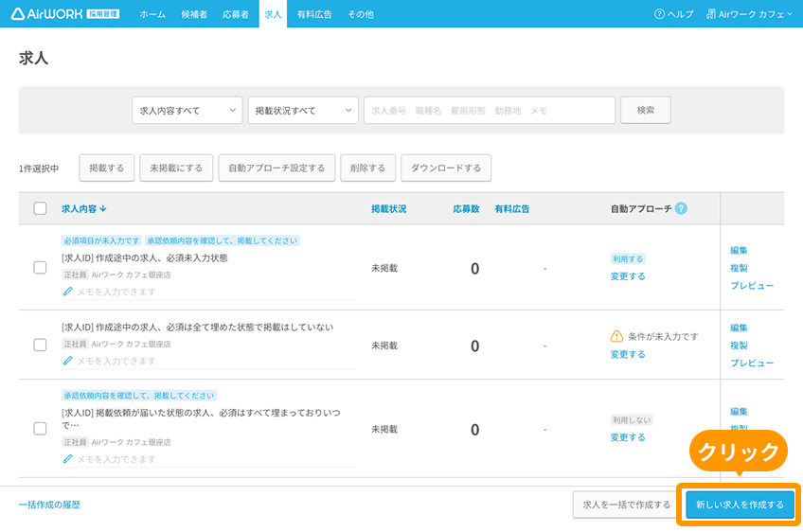
Task: Check the box for 掲載依頼が届いた job row
Action: [40, 428]
